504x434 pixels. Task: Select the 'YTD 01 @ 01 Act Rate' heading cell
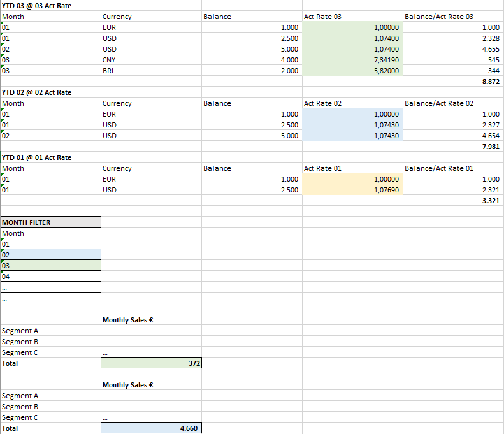[x=51, y=157]
